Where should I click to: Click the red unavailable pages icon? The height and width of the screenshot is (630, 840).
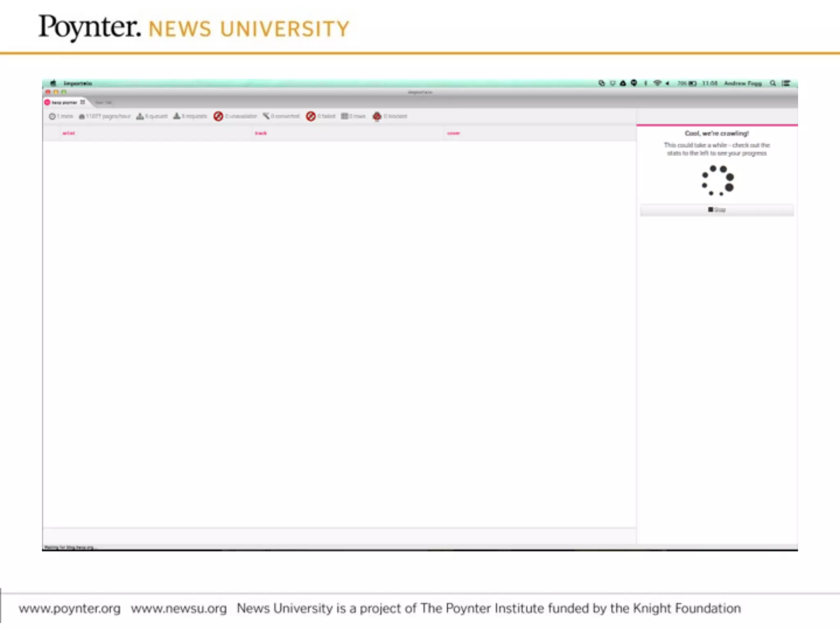[218, 116]
